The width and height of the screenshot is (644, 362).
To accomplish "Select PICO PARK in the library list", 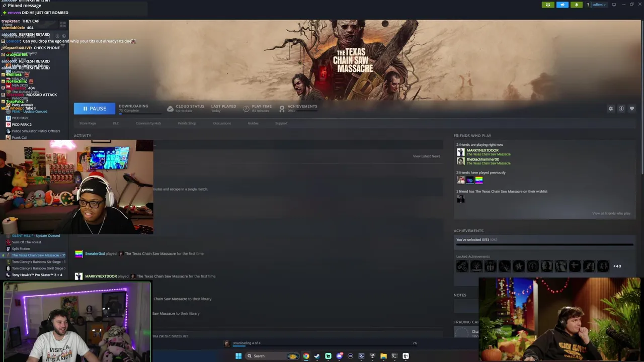I will click(x=20, y=118).
